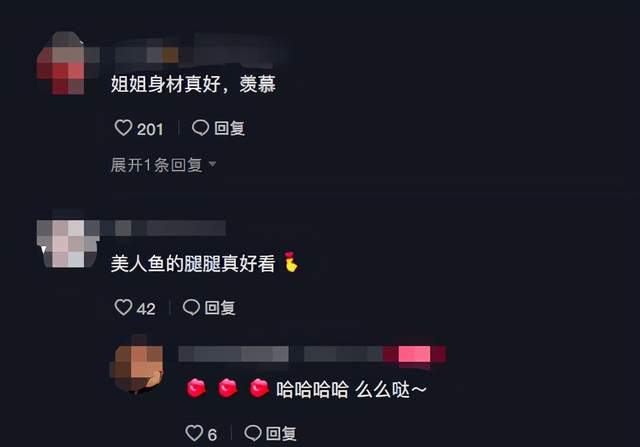Click reply bubble icon under 美人鱼 comment
The image size is (640, 447).
[191, 307]
